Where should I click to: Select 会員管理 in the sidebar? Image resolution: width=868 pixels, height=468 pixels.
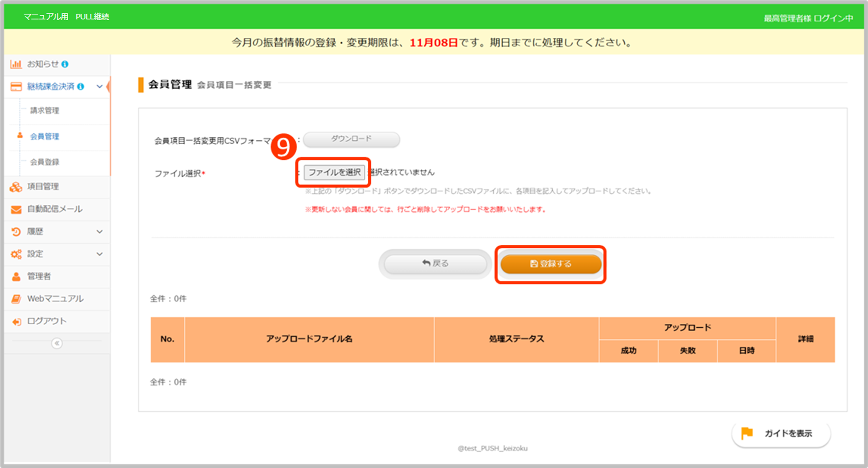click(45, 136)
